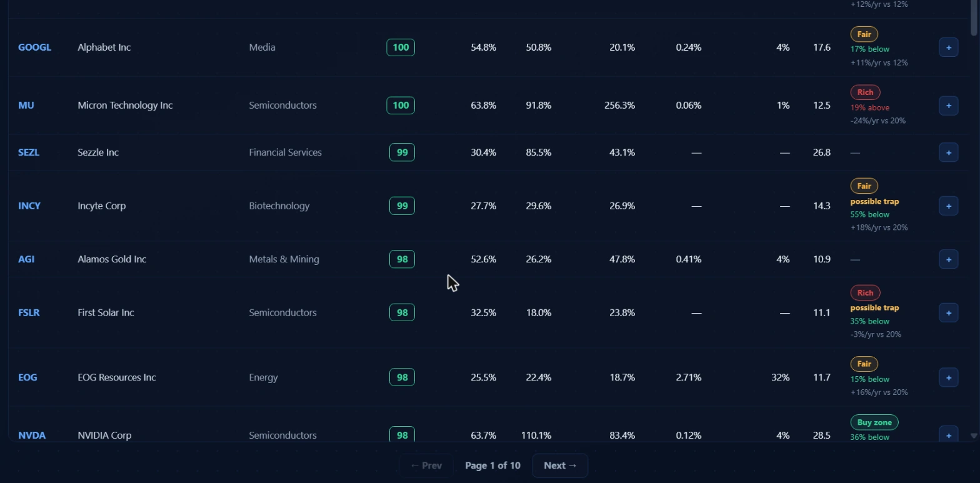Click the Financial Services sector cell
980x483 pixels.
point(285,152)
